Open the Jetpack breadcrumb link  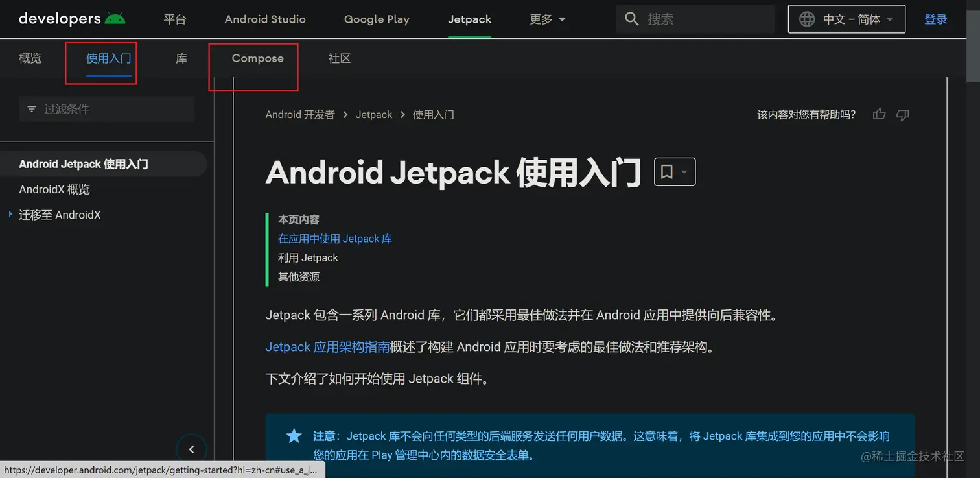coord(374,115)
